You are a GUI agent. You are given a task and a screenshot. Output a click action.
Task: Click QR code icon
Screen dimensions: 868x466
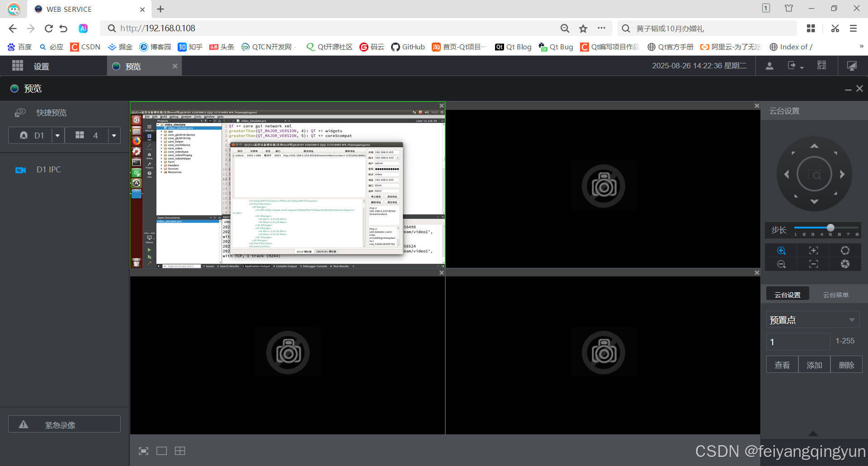(822, 65)
